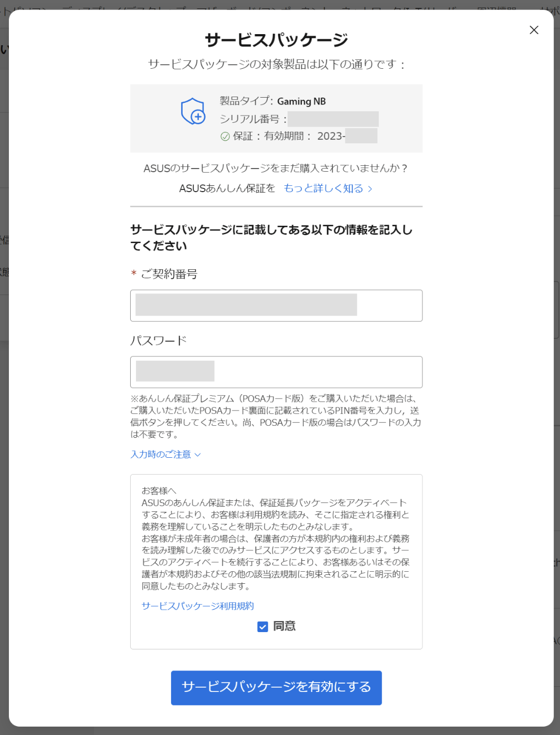The height and width of the screenshot is (735, 560).
Task: Click the ご契約番号 field label
Action: (169, 274)
